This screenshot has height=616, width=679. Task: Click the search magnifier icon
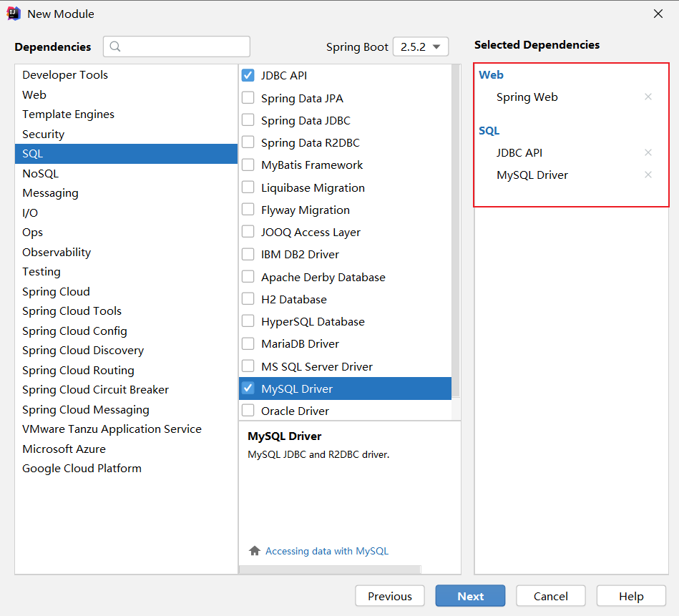click(x=115, y=47)
